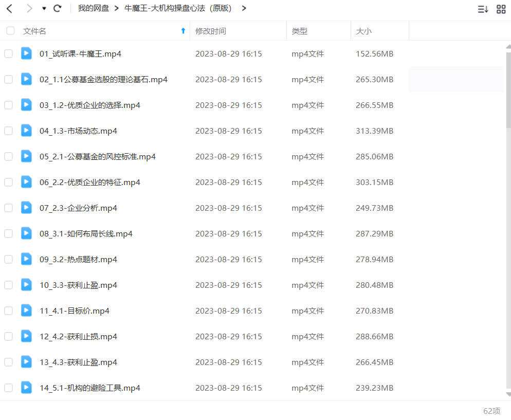
Task: Toggle the blue ascending sort arrow
Action: (183, 31)
